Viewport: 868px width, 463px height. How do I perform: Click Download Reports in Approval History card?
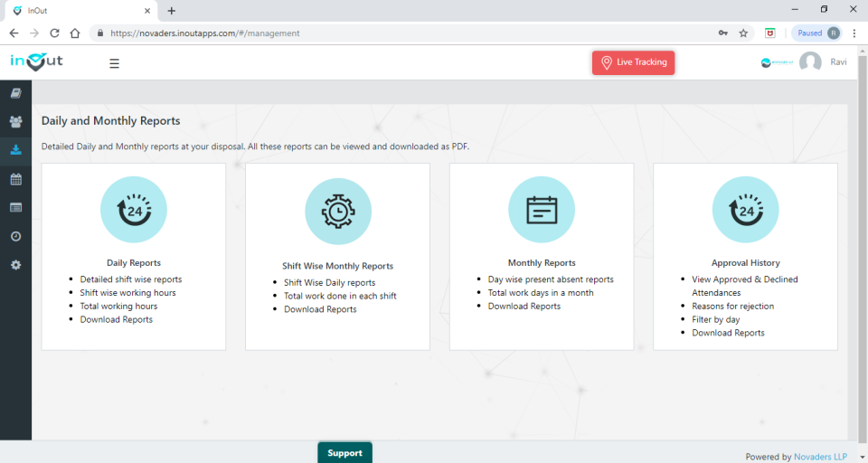coord(728,333)
